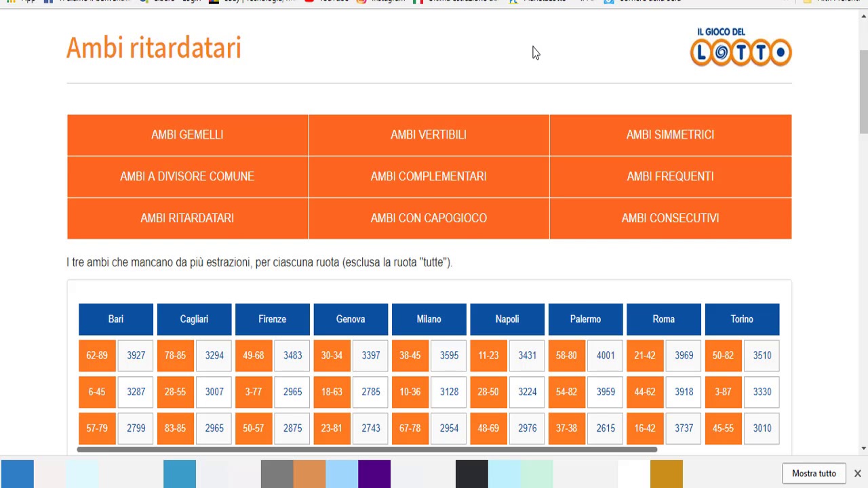Click the delay value 3927

coord(136,356)
